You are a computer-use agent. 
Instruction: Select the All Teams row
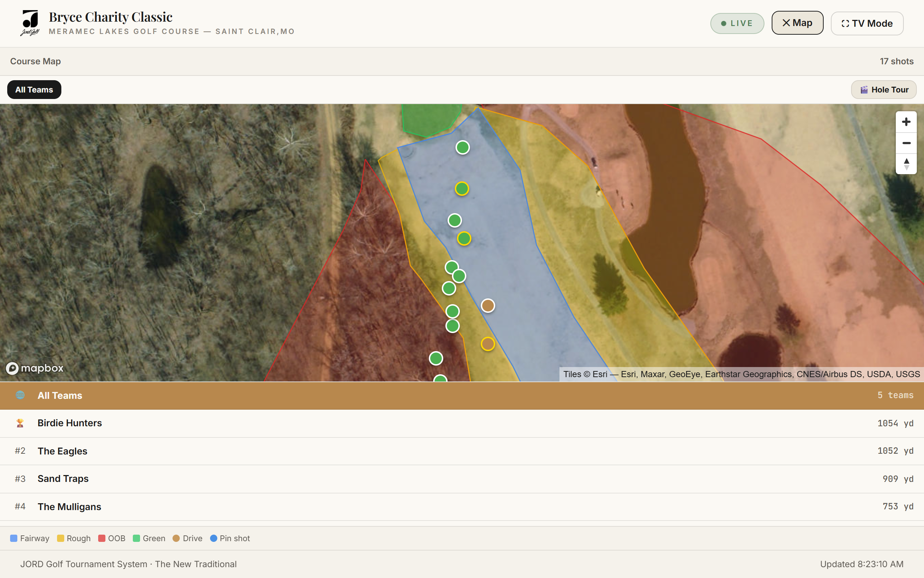click(462, 395)
